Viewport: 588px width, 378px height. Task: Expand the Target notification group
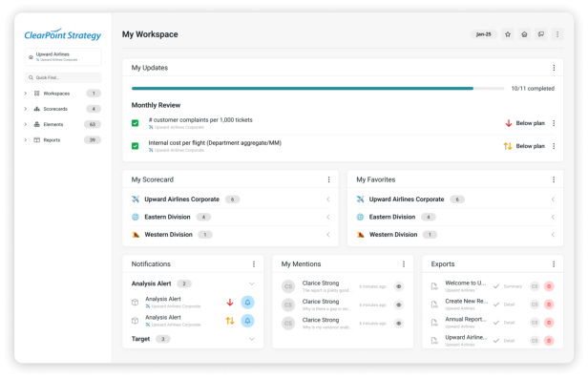(252, 339)
